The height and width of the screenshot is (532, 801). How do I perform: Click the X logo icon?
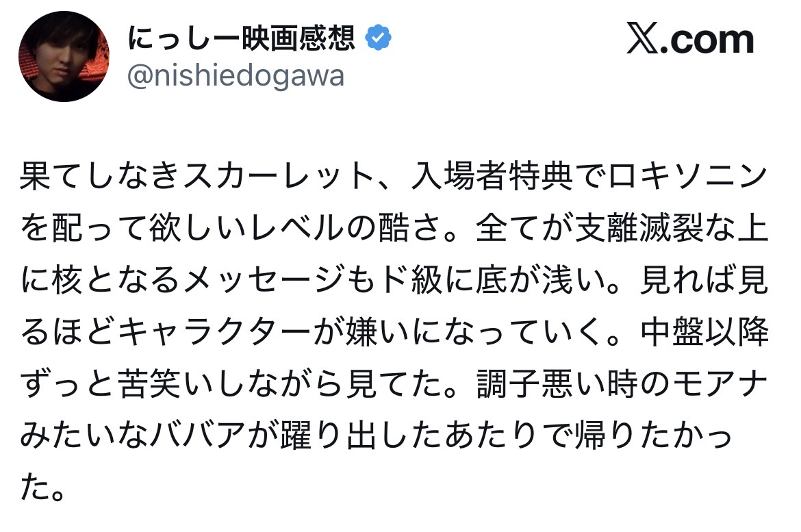[641, 41]
